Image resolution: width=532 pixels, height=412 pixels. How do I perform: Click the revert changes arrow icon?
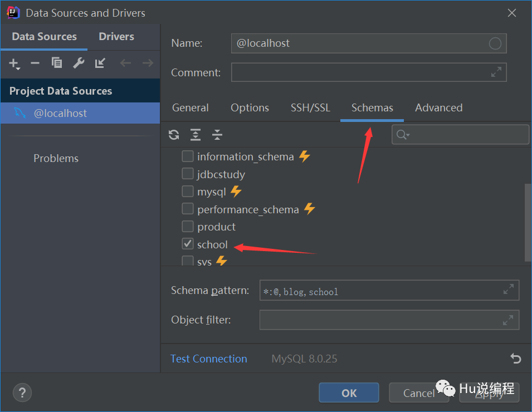point(516,359)
